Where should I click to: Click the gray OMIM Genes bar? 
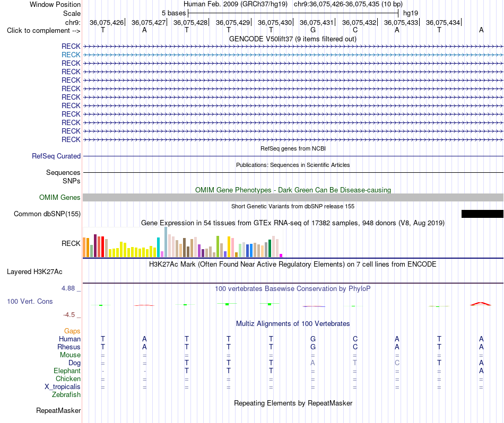click(293, 198)
